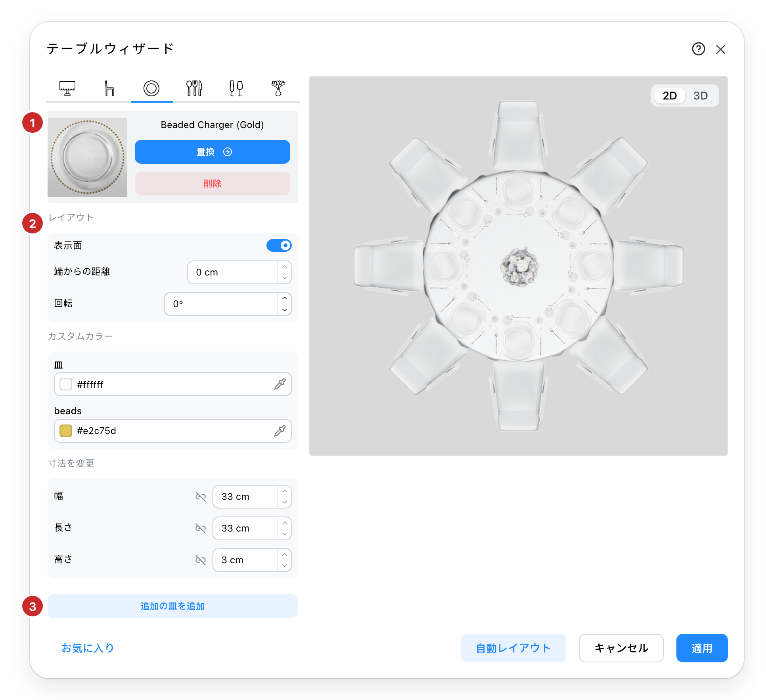The height and width of the screenshot is (700, 766).
Task: Click the Beaded Charger plate thumbnail
Action: [x=87, y=157]
